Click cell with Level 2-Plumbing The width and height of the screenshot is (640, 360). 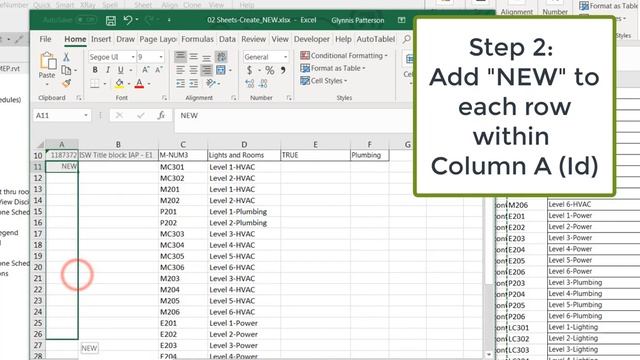tap(244, 223)
